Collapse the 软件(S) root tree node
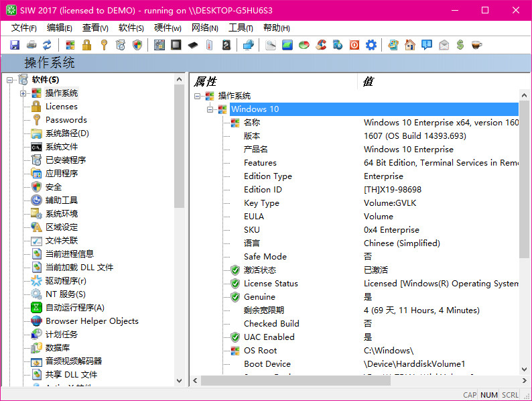 (10, 80)
